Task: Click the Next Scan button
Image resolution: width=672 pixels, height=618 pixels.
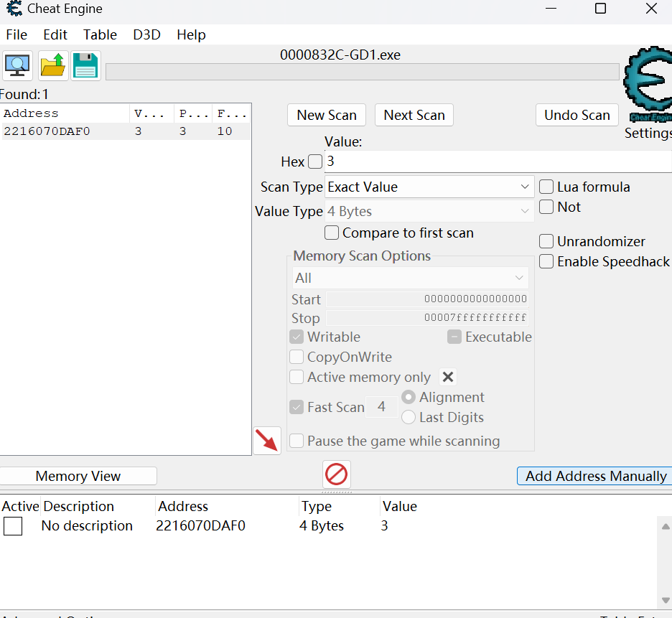Action: point(414,115)
